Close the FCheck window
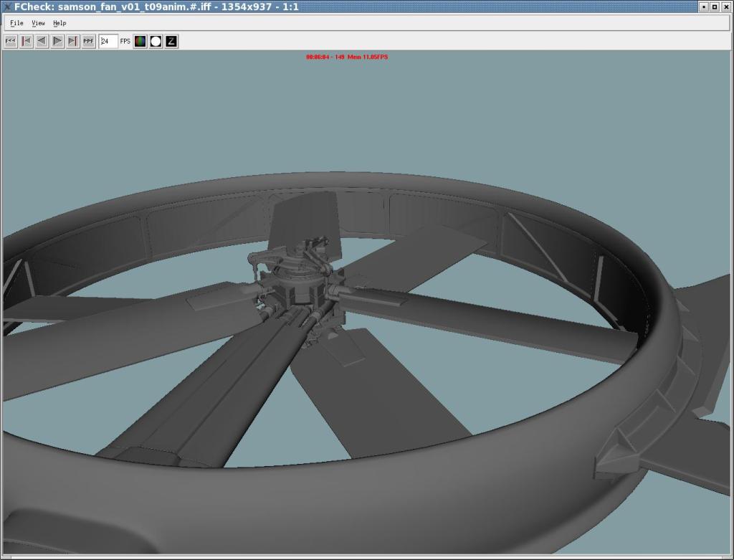The width and height of the screenshot is (734, 560). tap(725, 6)
